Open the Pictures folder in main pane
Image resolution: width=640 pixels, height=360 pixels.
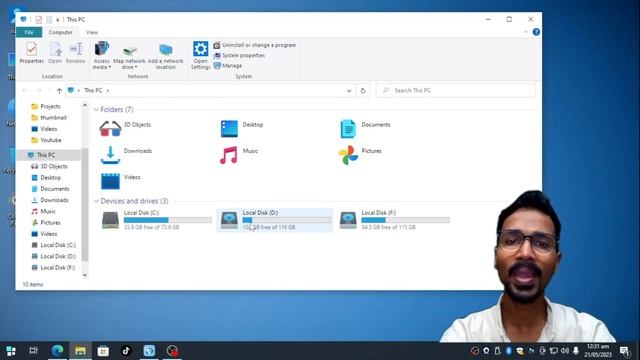pos(360,155)
